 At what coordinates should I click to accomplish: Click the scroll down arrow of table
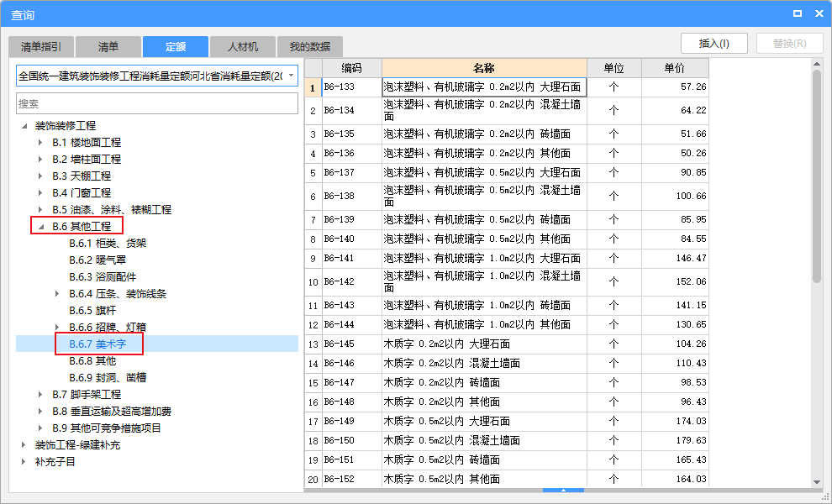(817, 481)
